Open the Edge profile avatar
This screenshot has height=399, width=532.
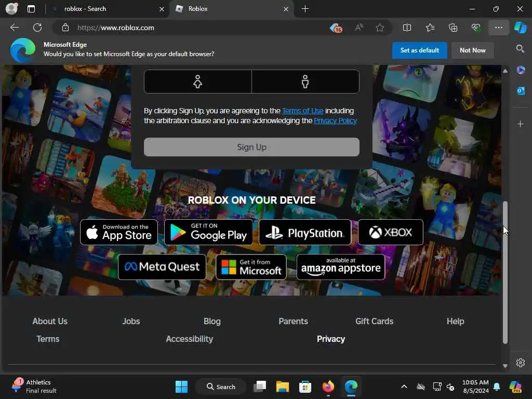(12, 8)
